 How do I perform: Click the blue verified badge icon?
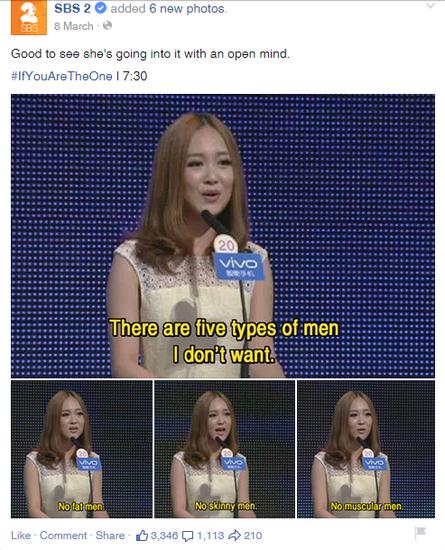coord(101,8)
